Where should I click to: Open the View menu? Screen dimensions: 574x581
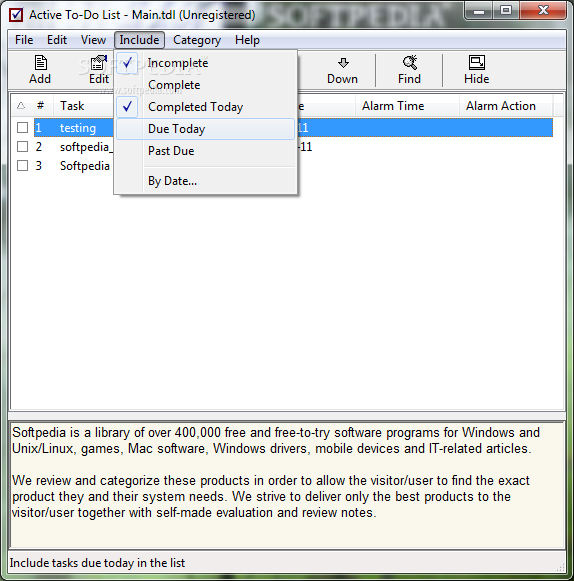coord(93,40)
